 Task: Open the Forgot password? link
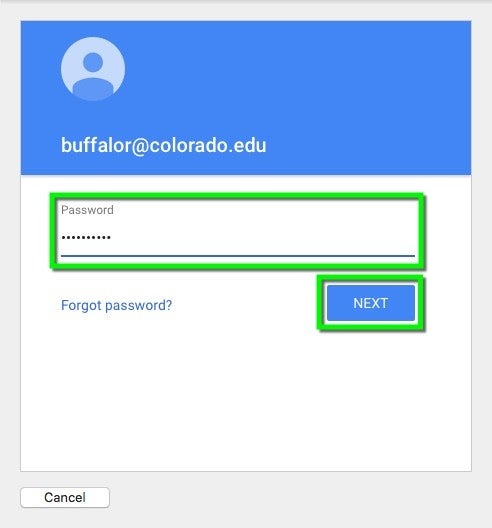(x=117, y=305)
